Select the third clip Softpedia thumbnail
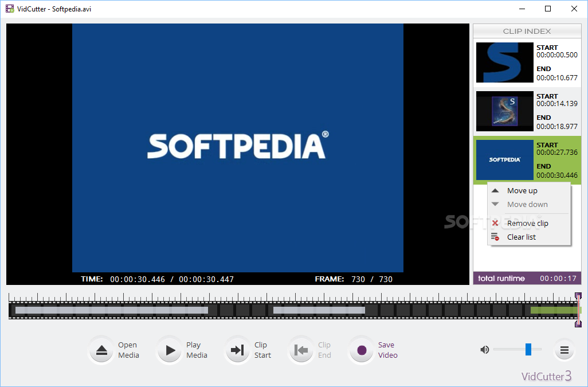The image size is (588, 387). coord(505,160)
